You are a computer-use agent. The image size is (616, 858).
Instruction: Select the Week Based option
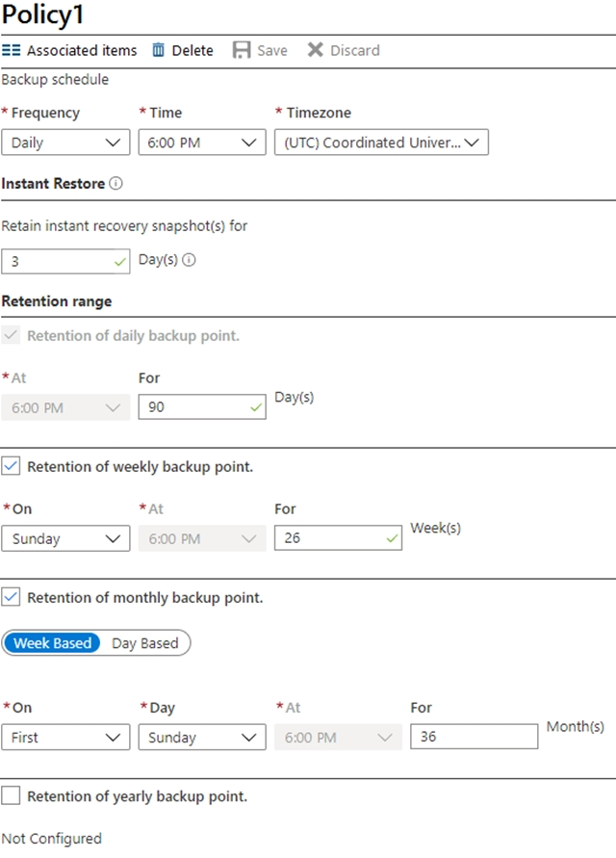[x=52, y=643]
